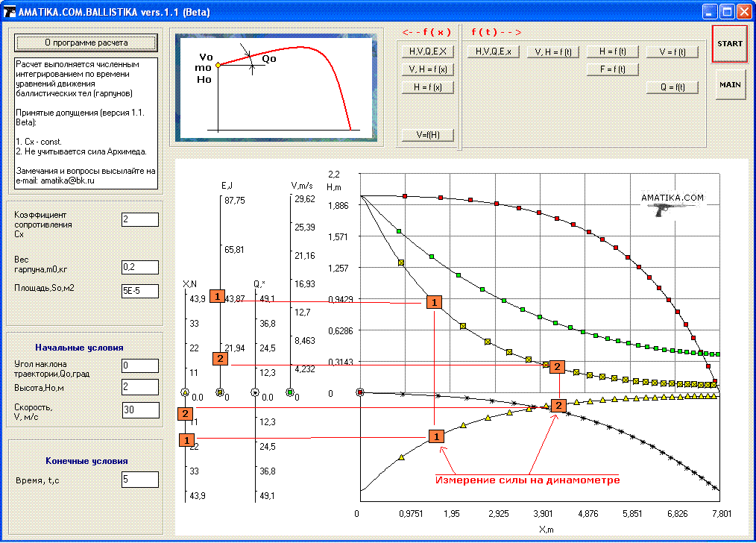Screen dimensions: 756x543
Task: Click the red square marker at H axis origin
Action: point(360,392)
